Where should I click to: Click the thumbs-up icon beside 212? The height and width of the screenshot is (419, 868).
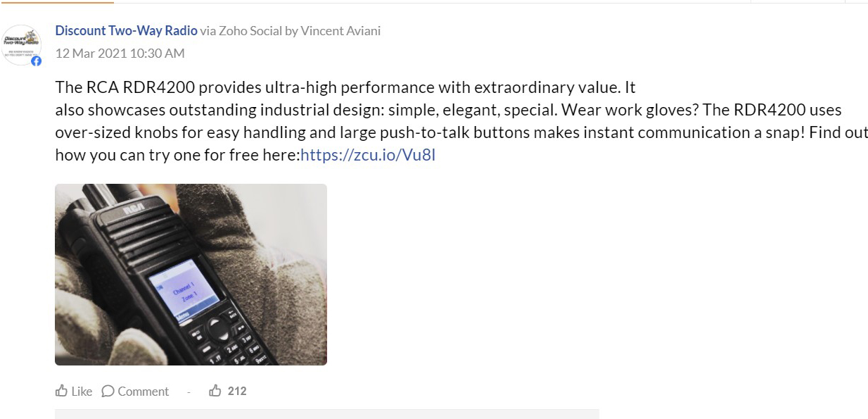tap(215, 391)
